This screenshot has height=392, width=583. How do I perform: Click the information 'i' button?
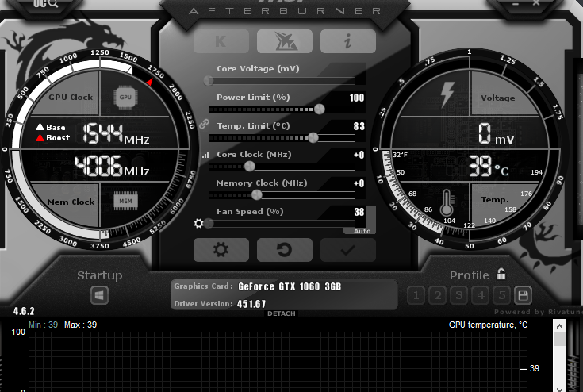coord(348,41)
